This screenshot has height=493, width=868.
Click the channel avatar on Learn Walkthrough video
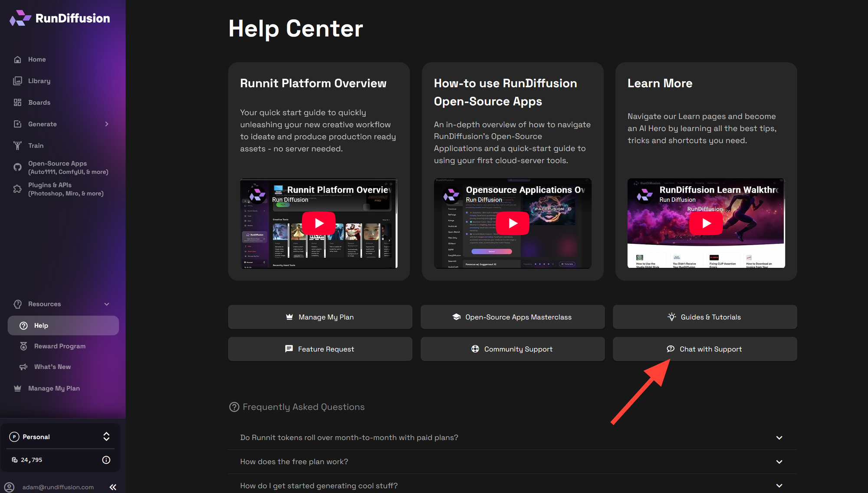[x=644, y=195]
